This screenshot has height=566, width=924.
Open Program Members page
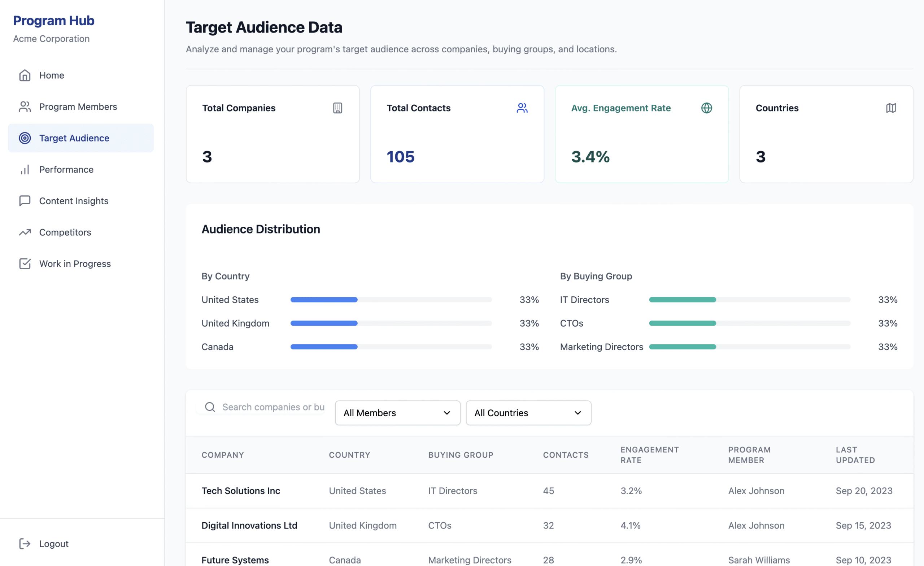point(80,107)
